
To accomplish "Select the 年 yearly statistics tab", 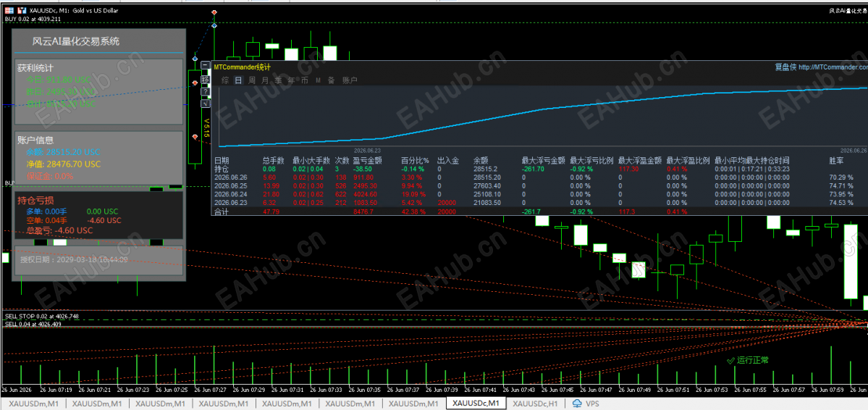I will point(292,80).
